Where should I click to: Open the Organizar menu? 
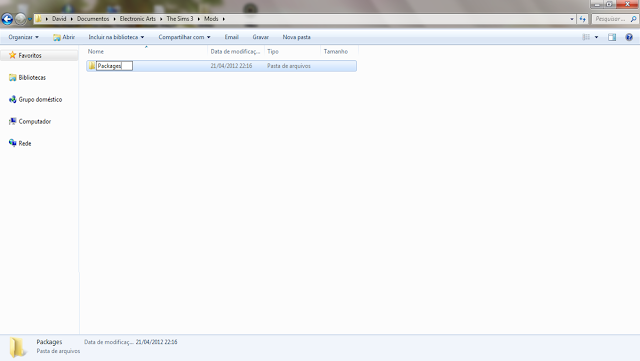pyautogui.click(x=23, y=37)
